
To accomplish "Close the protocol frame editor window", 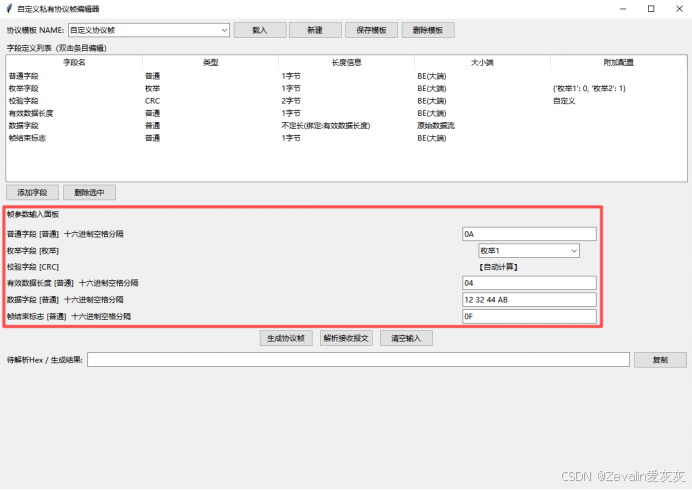I will point(679,9).
